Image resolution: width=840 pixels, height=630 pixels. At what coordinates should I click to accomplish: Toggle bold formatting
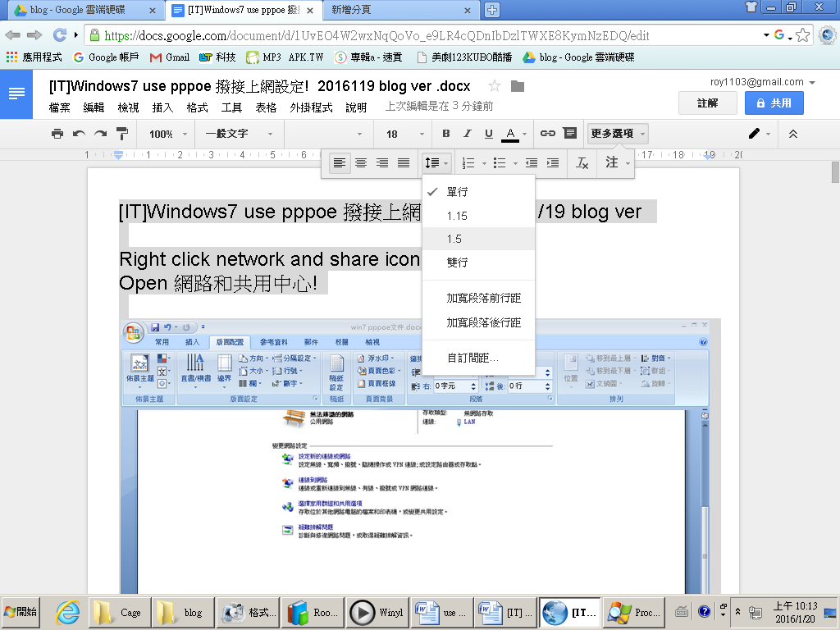point(445,134)
